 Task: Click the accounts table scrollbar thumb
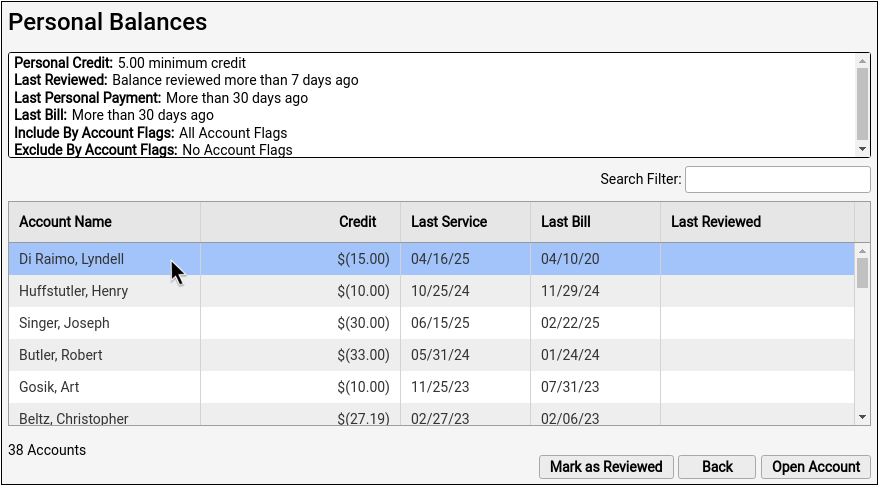click(862, 273)
